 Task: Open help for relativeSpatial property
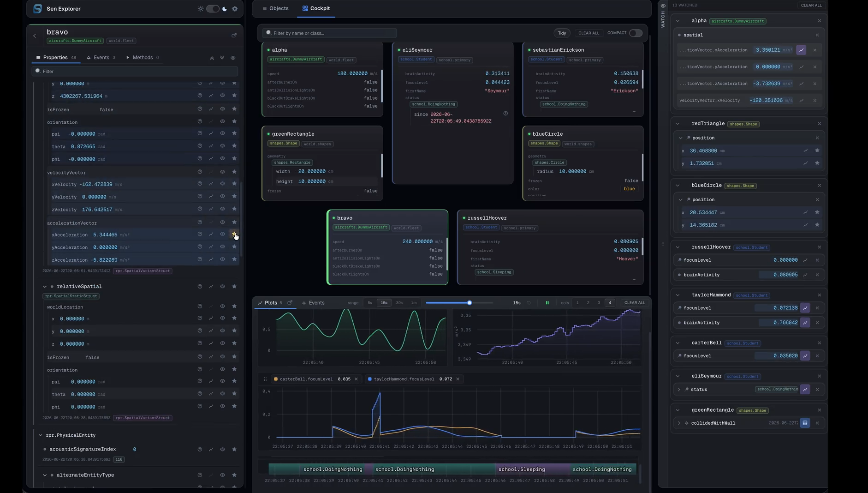200,287
